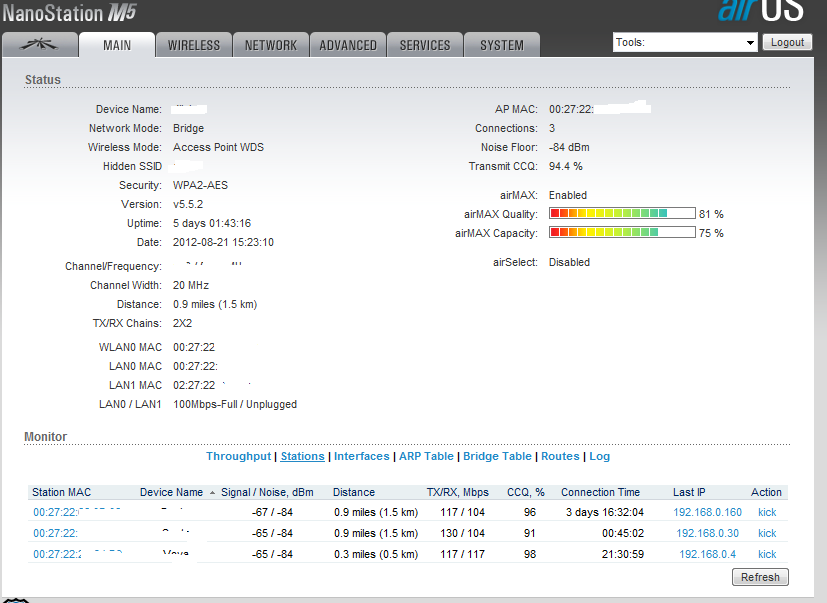Select the Date value 2012-08-21 15:23:10
Image resolution: width=827 pixels, height=603 pixels.
tap(223, 242)
